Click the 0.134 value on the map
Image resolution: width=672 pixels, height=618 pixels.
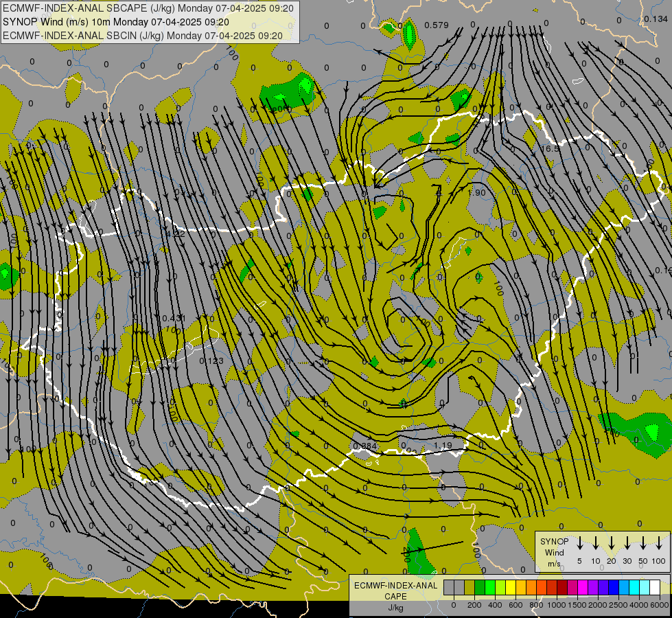(x=656, y=19)
